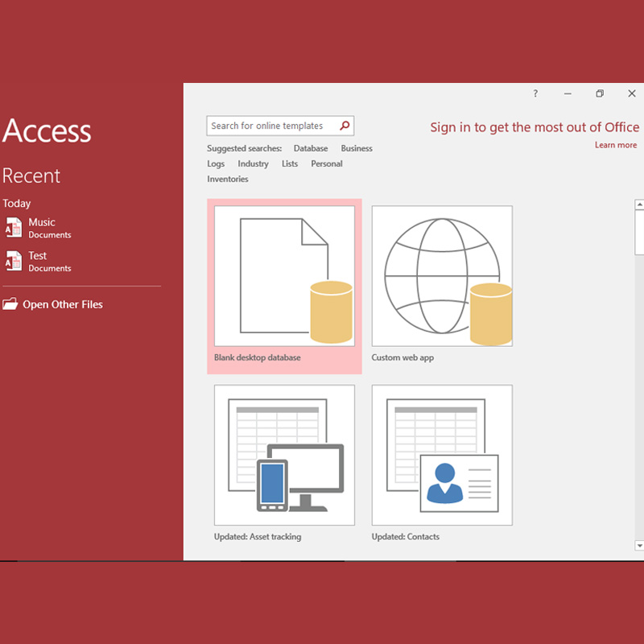Screen dimensions: 644x644
Task: Click the Inventories suggested search
Action: pos(228,179)
